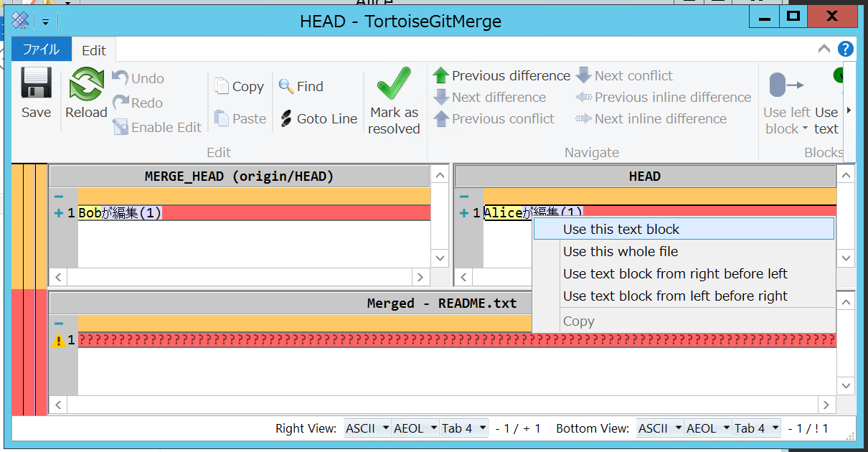Choose Use text block from right before left
Image resolution: width=868 pixels, height=452 pixels.
coord(684,273)
